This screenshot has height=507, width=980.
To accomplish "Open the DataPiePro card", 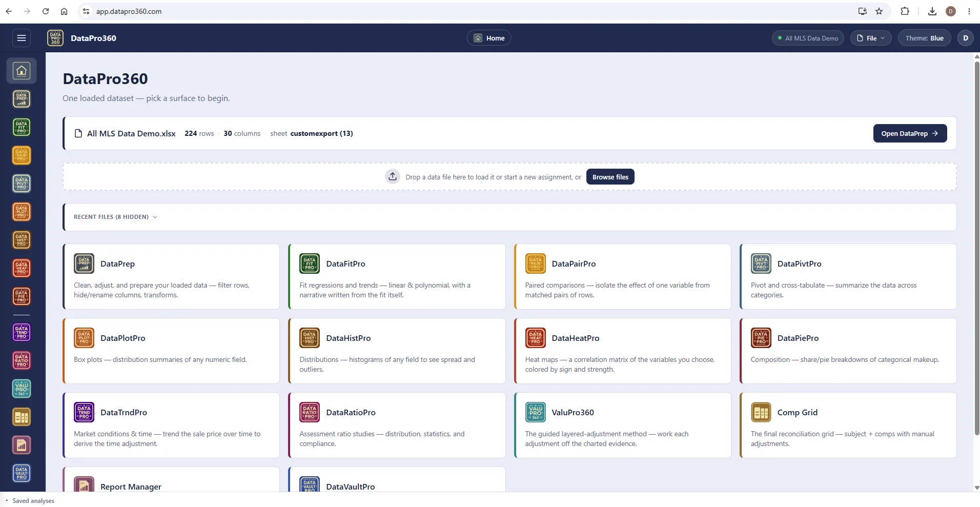I will point(848,351).
